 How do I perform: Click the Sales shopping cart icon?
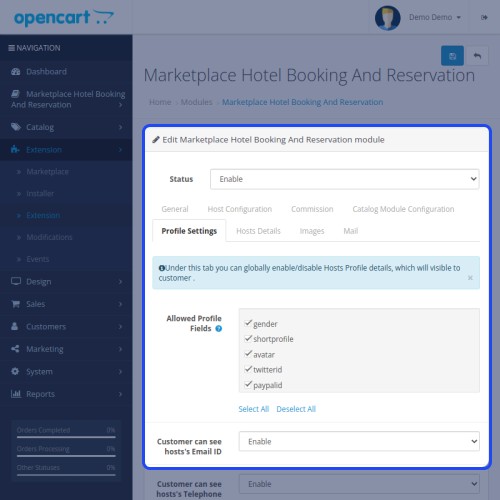[x=15, y=304]
